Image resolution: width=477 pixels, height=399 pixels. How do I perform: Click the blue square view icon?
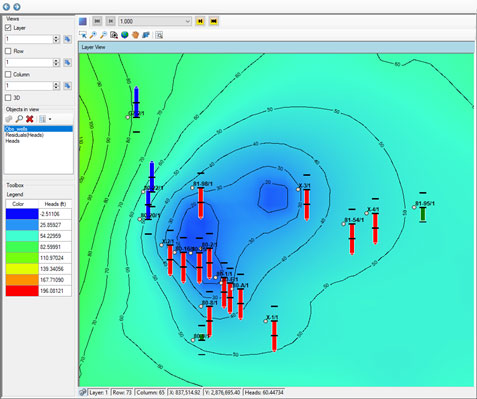pyautogui.click(x=83, y=21)
